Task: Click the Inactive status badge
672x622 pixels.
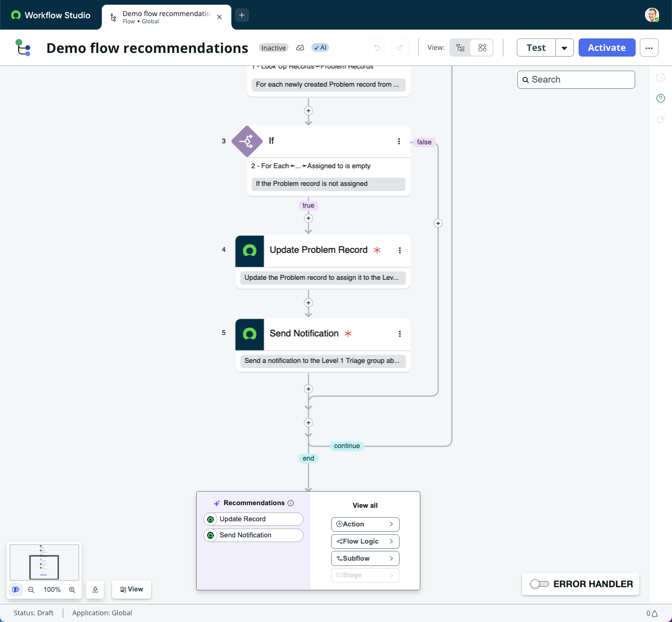Action: tap(273, 48)
